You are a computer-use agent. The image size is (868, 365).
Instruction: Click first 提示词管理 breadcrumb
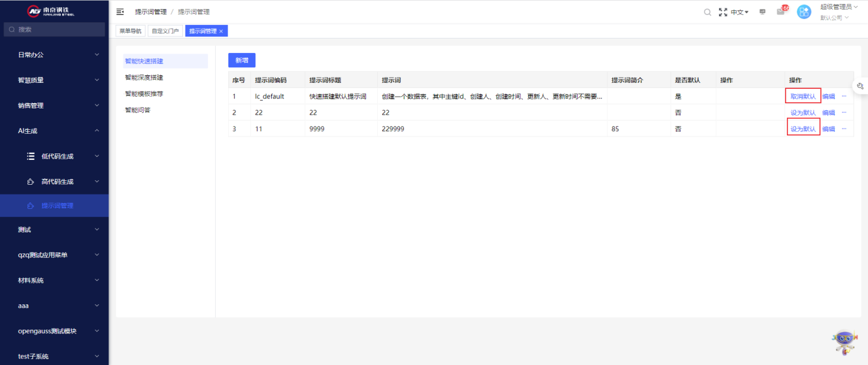point(150,12)
